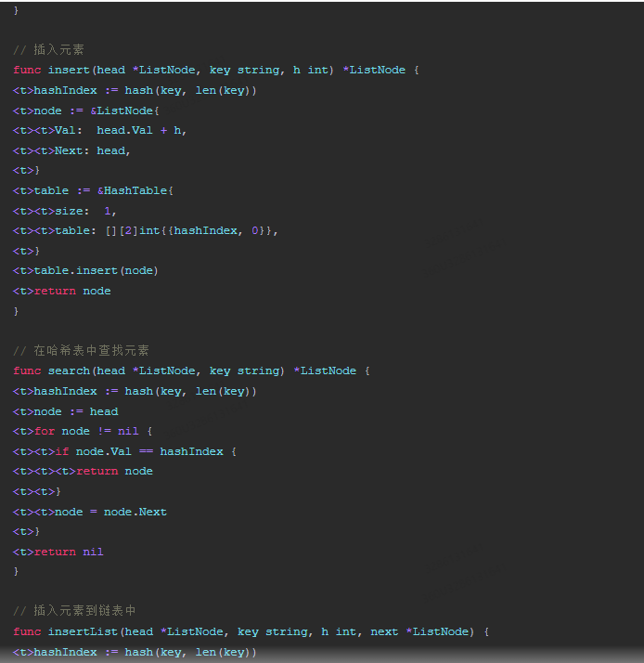Click the 'return node' line in insert function

tap(62, 291)
